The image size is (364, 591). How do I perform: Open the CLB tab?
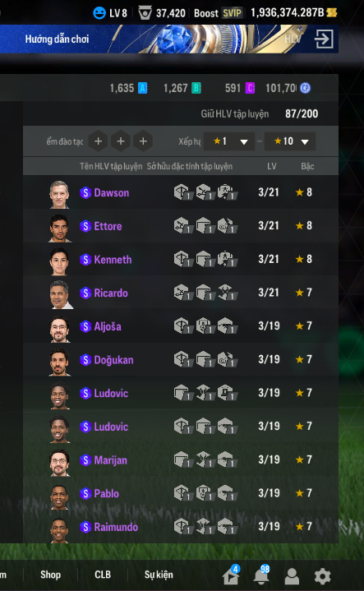103,575
